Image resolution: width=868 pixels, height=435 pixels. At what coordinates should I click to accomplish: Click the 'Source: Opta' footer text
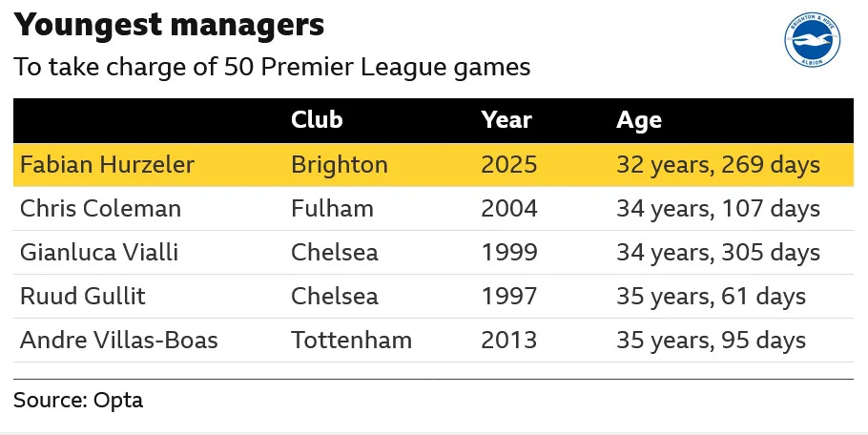coord(78,400)
